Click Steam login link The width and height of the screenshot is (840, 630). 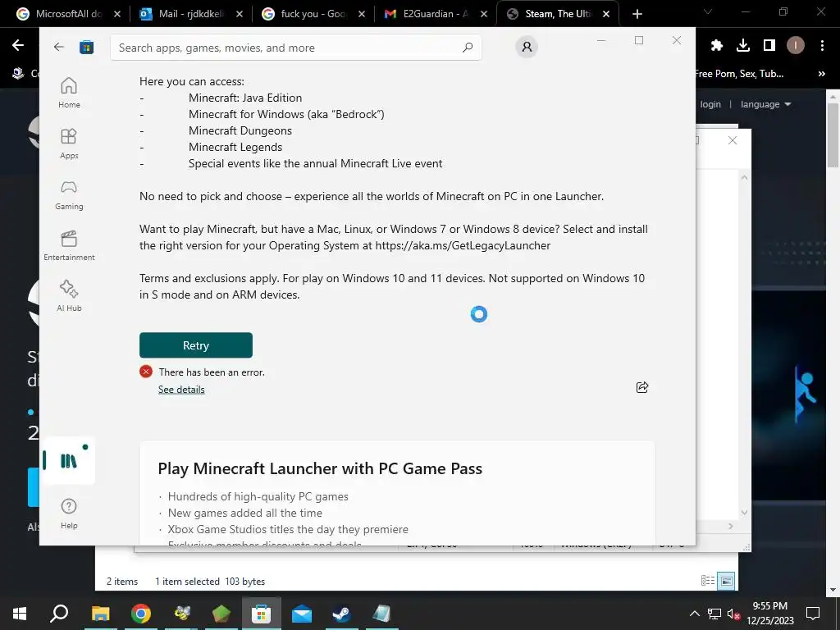[x=710, y=104]
